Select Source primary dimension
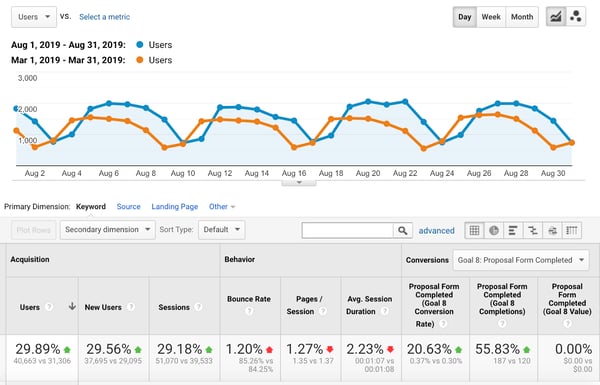600x385 pixels. (x=129, y=207)
